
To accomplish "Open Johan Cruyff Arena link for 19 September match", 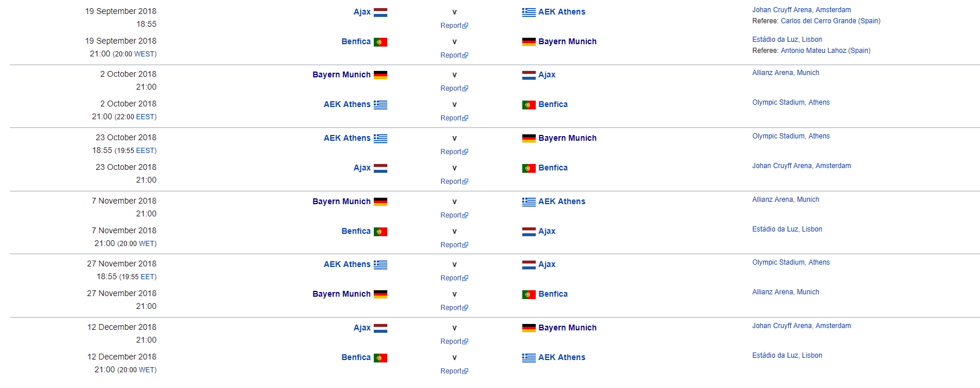I will pyautogui.click(x=801, y=10).
